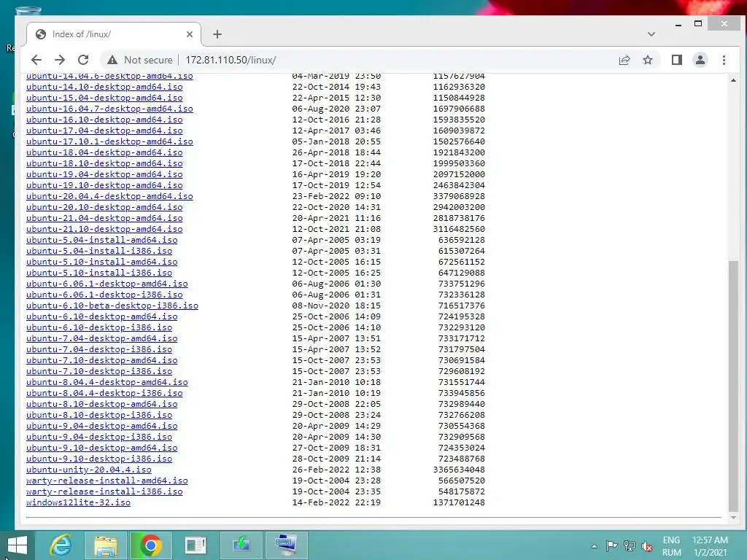Image resolution: width=747 pixels, height=560 pixels.
Task: Download ubuntu-21.10-desktop-amd64.iso
Action: pyautogui.click(x=104, y=229)
